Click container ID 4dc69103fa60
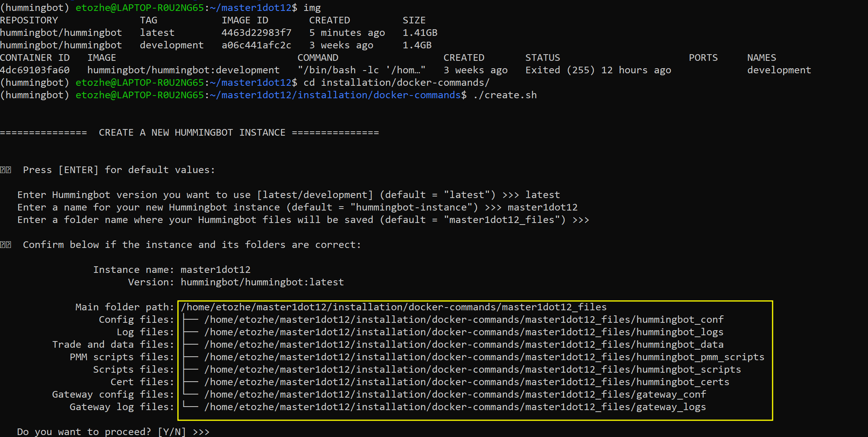The height and width of the screenshot is (437, 868). 35,70
